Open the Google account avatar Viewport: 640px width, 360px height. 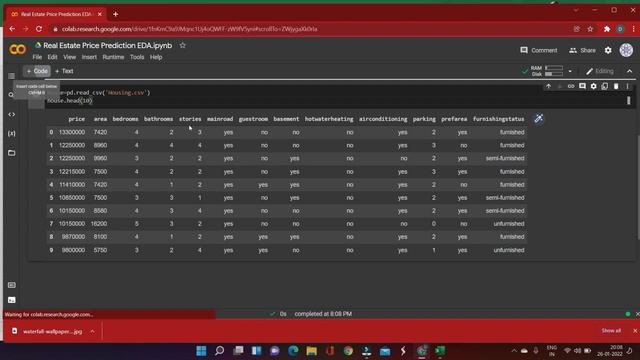pos(626,50)
